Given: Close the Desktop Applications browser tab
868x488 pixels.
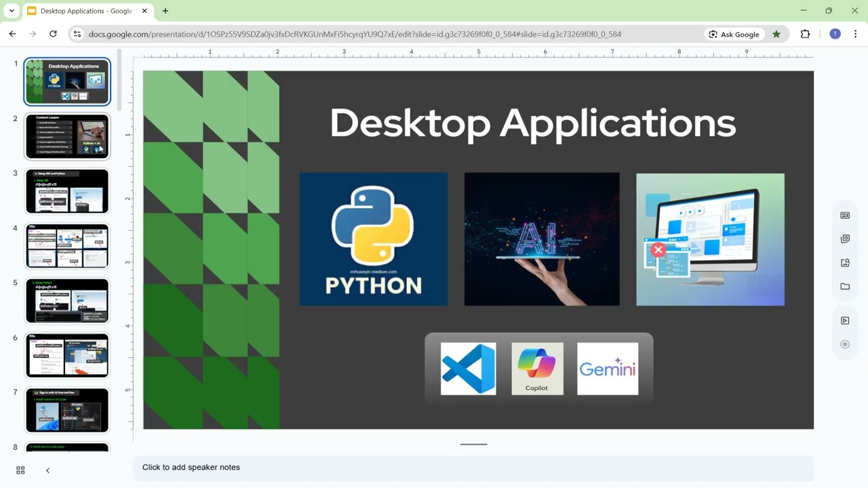Looking at the screenshot, I should pos(145,11).
